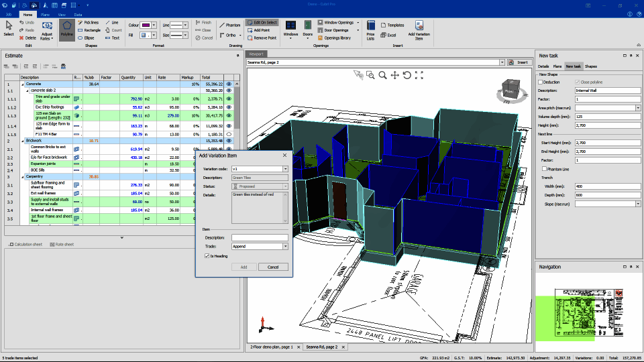Uncheck the Is Heading checkbox
The width and height of the screenshot is (644, 362).
[x=207, y=255]
